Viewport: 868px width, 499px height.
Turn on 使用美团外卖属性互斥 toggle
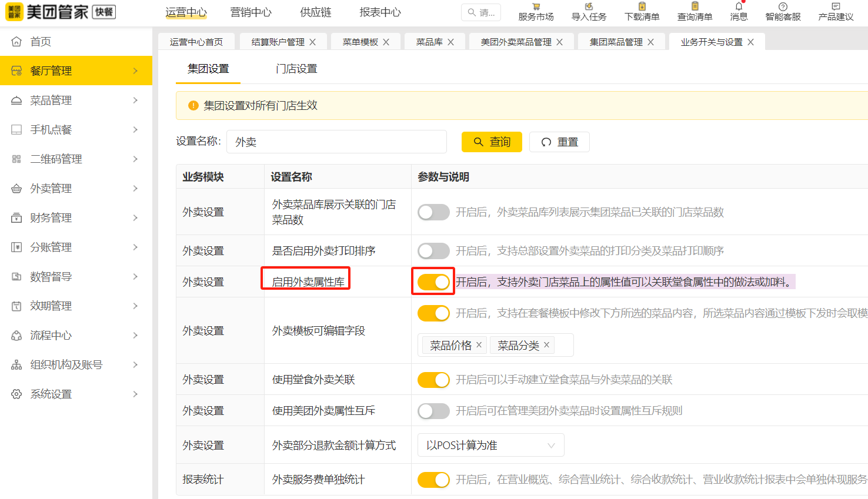[x=433, y=411]
